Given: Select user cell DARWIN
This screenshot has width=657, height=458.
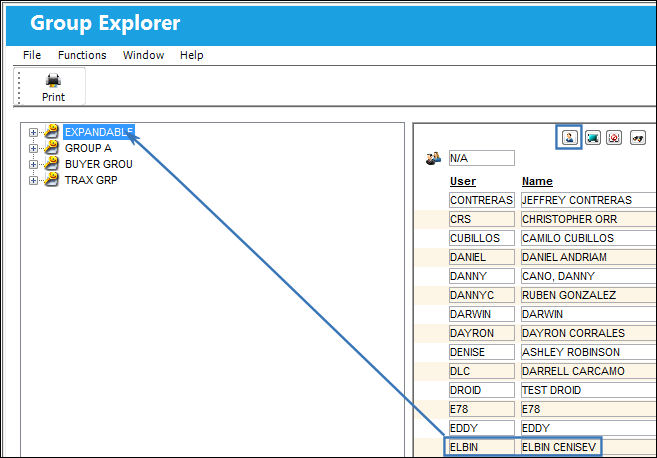Looking at the screenshot, I should (x=481, y=314).
